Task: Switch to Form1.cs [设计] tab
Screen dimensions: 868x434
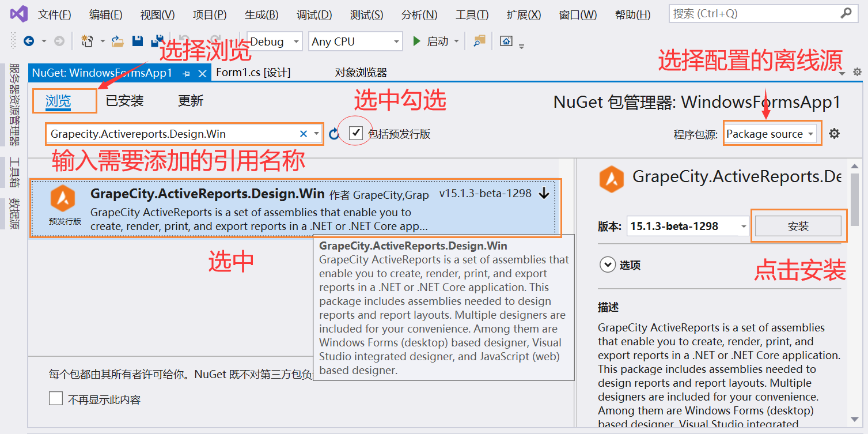Action: pos(253,73)
